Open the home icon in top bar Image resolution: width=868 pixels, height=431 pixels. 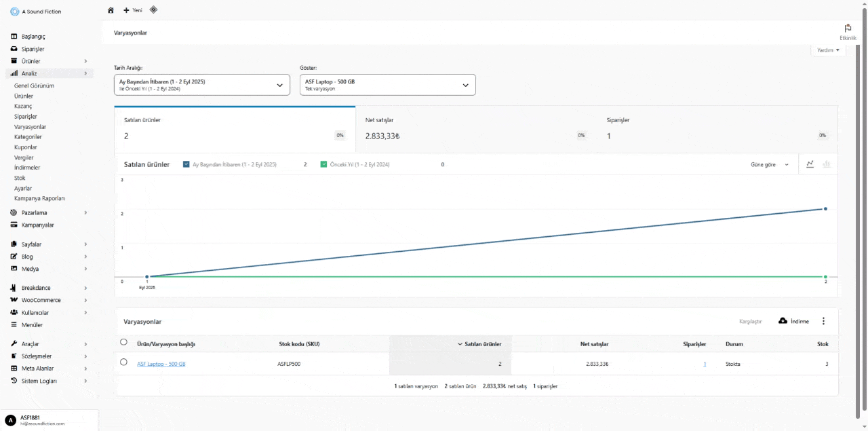[x=111, y=10]
